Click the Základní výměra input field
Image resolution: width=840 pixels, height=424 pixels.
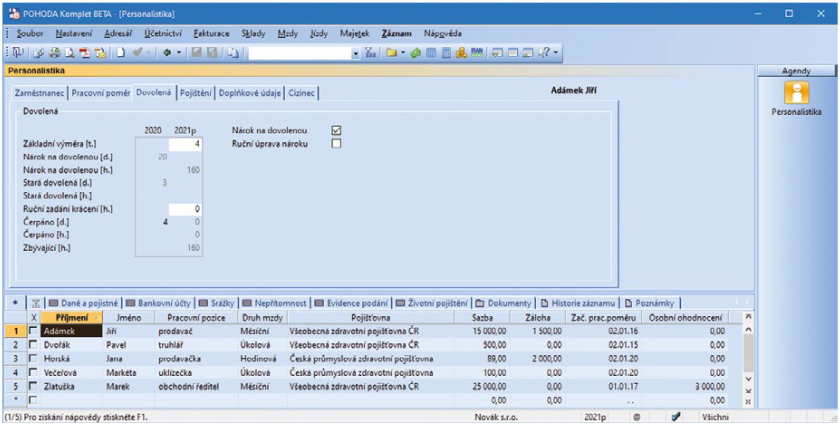tap(186, 144)
